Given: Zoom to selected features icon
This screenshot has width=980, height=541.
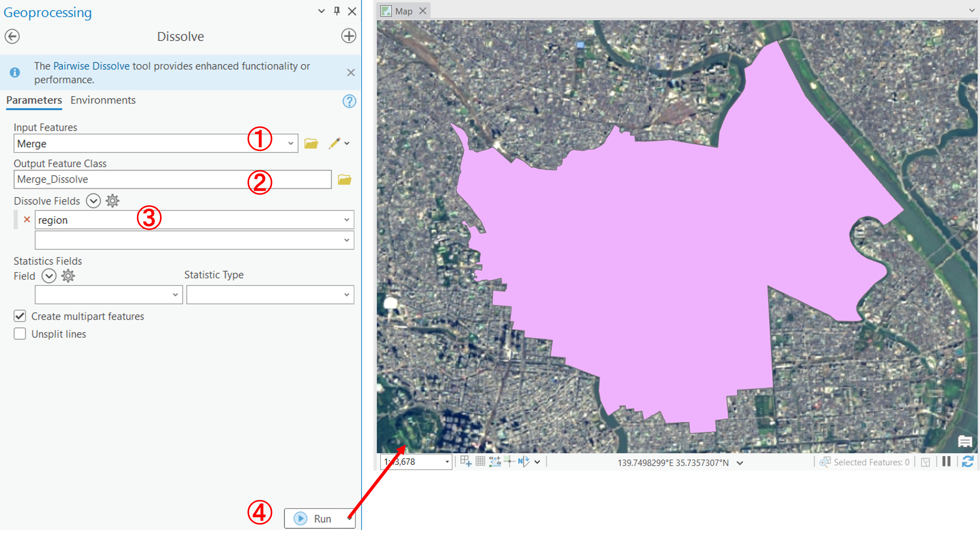Looking at the screenshot, I should (824, 462).
